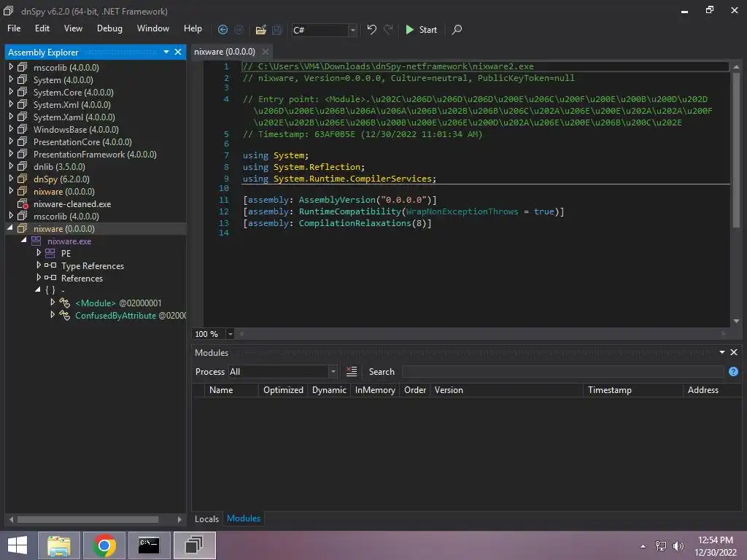Screen dimensions: 747x560
Task: Open the Process All dropdown in Modules
Action: click(333, 371)
